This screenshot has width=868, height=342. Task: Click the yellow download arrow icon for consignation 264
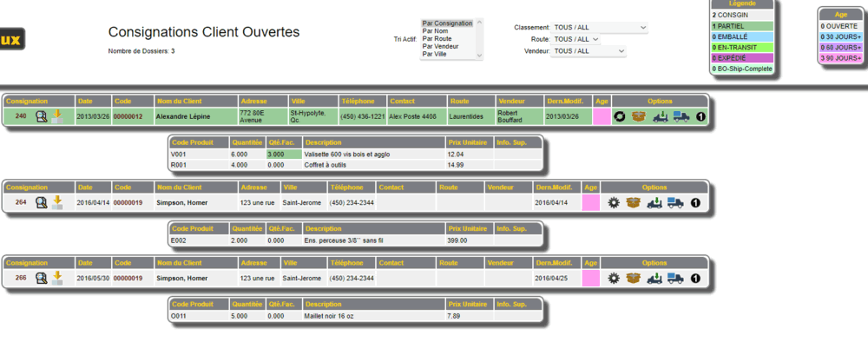[56, 202]
